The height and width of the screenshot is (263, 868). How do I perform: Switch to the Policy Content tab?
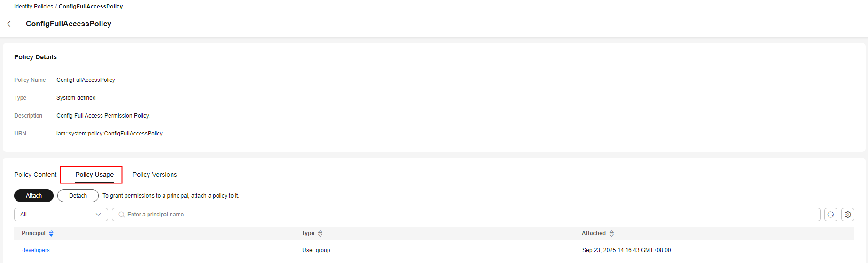(35, 175)
